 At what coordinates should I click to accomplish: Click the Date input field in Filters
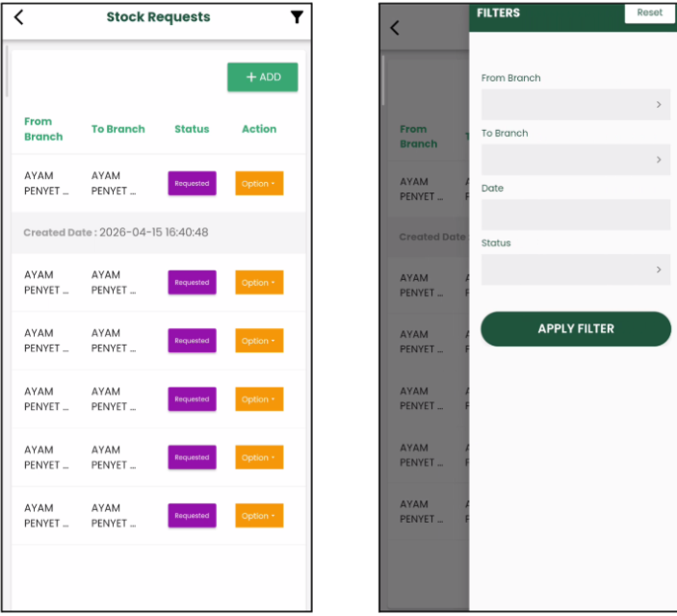[x=575, y=215]
